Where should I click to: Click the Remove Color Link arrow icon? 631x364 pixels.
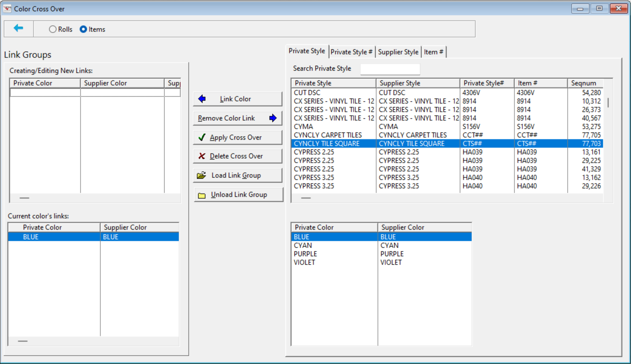(x=273, y=118)
